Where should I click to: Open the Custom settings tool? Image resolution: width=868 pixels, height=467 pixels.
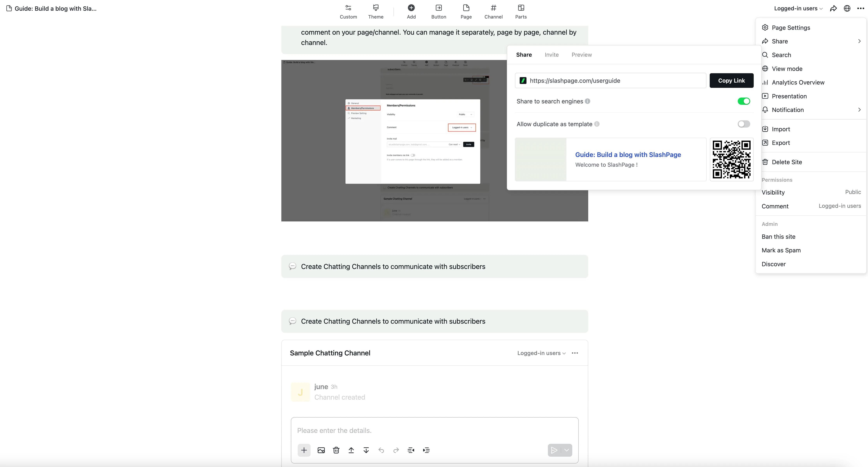[348, 12]
